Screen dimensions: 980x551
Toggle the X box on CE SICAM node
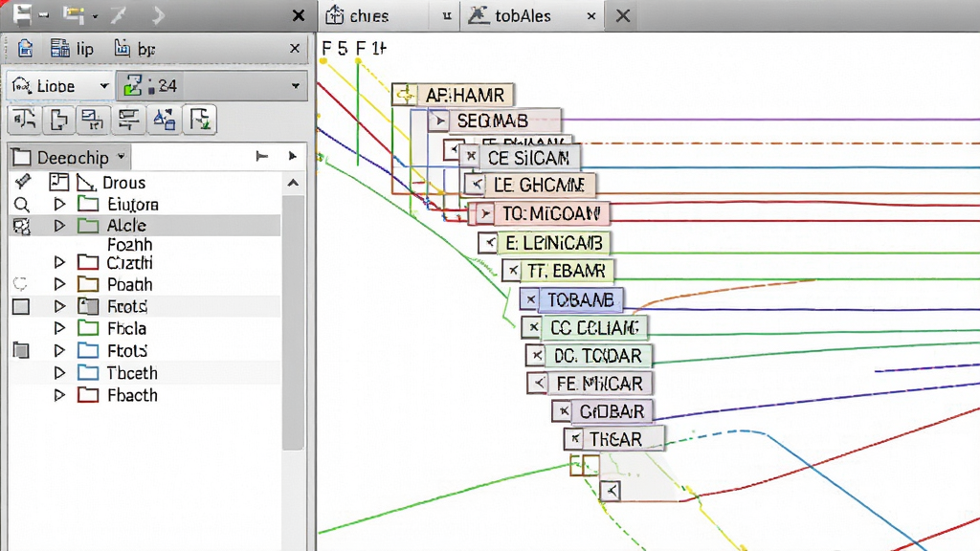[x=471, y=156]
